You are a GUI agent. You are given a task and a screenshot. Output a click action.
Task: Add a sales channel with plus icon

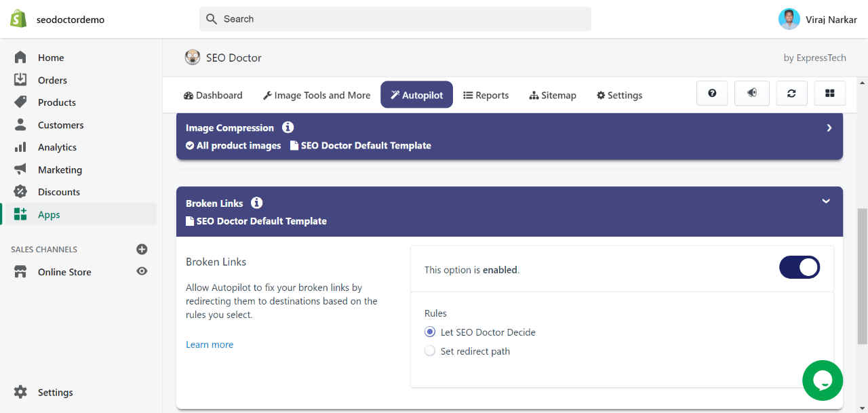tap(142, 250)
